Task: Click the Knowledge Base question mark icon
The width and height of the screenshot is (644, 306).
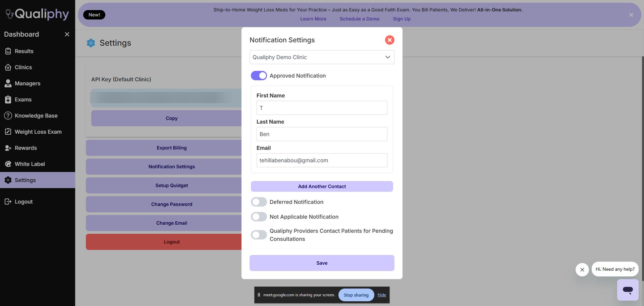Action: [8, 116]
